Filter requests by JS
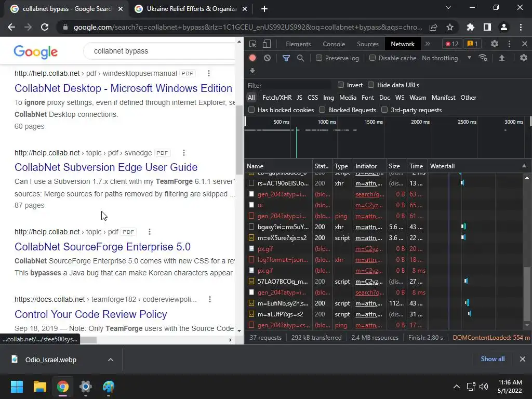Image resolution: width=532 pixels, height=399 pixels. click(299, 97)
